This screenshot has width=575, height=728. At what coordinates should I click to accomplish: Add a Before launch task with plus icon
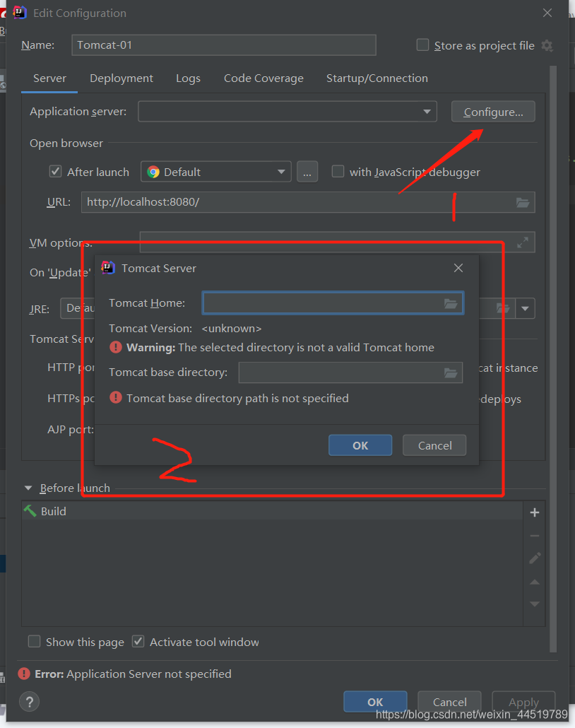535,512
